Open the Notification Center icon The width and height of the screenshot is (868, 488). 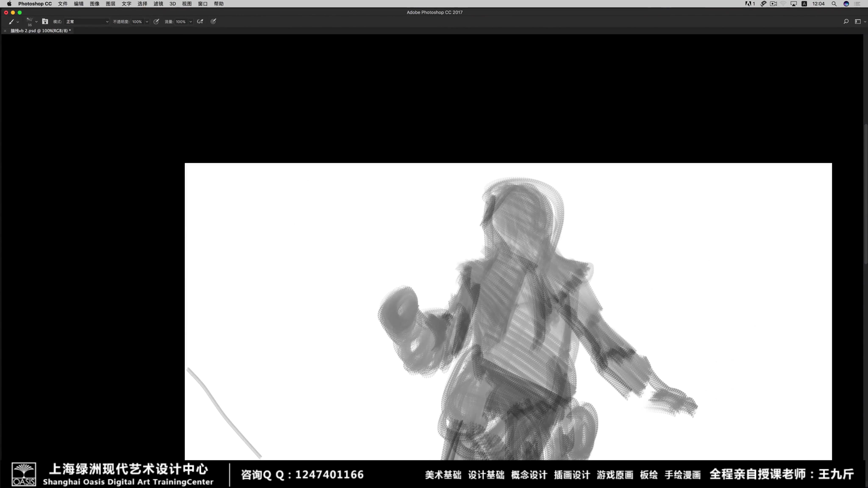(858, 4)
